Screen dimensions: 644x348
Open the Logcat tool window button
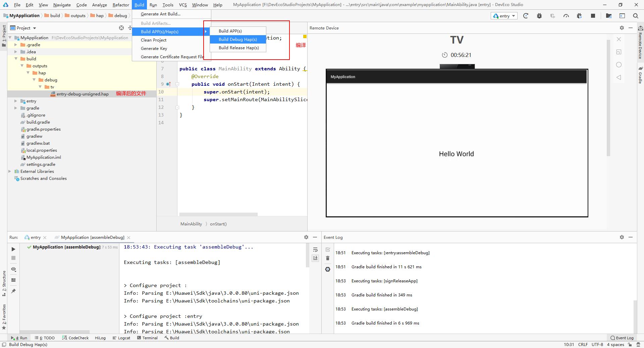[x=121, y=338]
